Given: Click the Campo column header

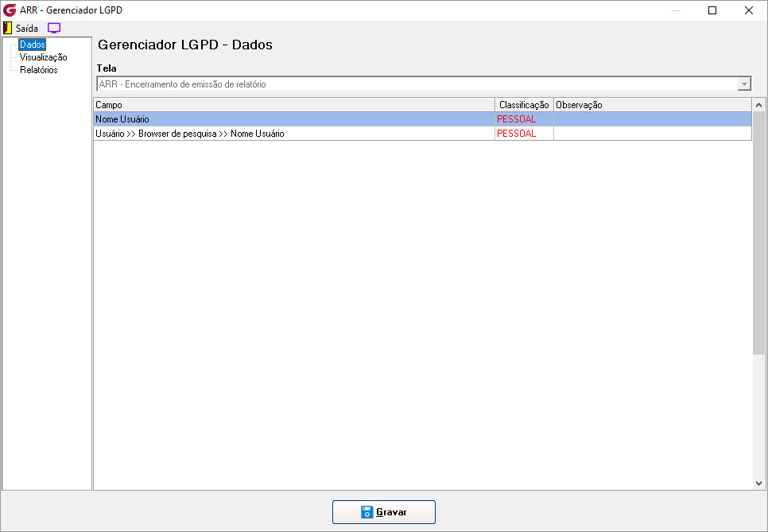Looking at the screenshot, I should (294, 105).
